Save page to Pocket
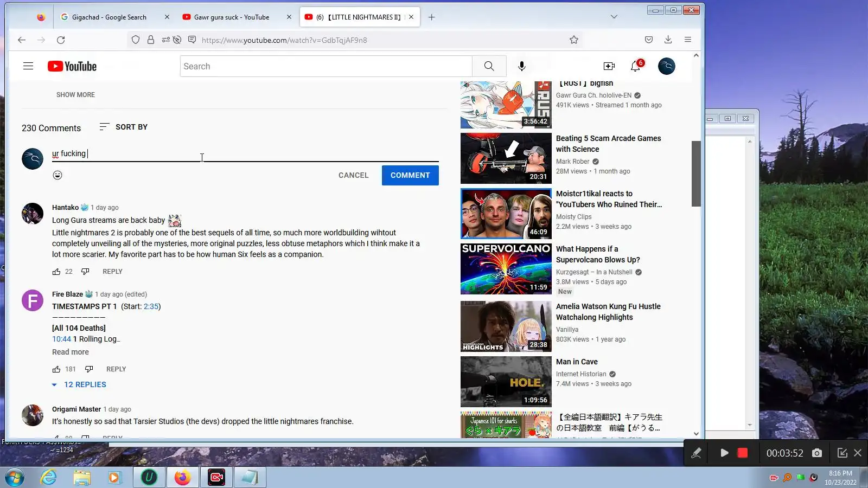The image size is (868, 488). click(x=649, y=40)
